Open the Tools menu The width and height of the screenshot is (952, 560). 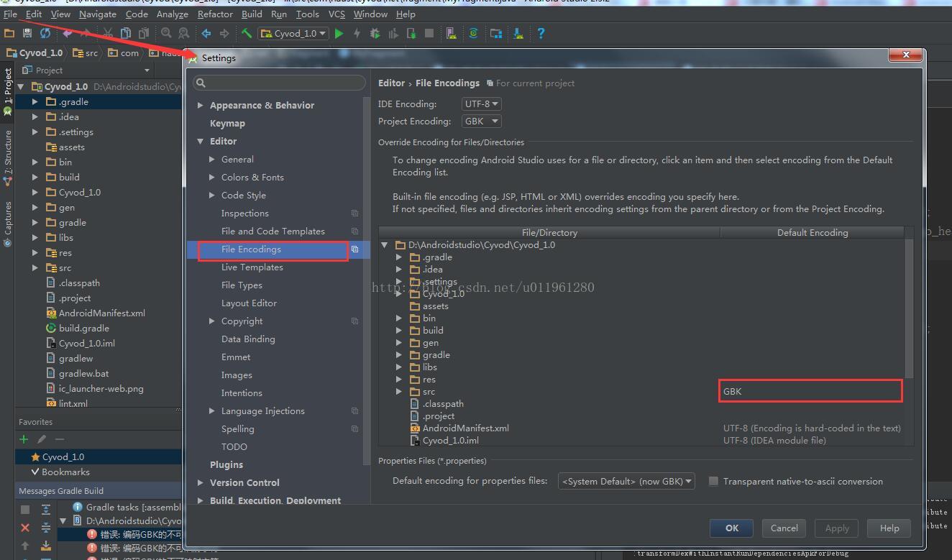tap(307, 14)
